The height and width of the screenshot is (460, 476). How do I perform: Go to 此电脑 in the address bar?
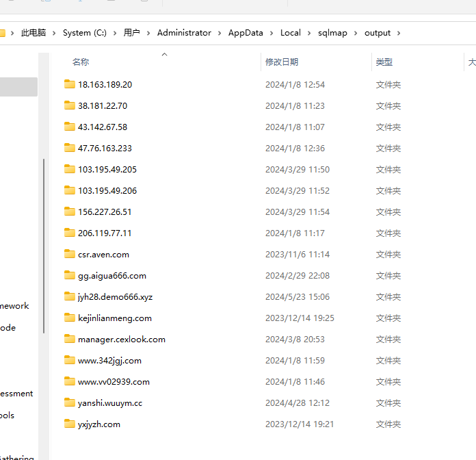[34, 33]
